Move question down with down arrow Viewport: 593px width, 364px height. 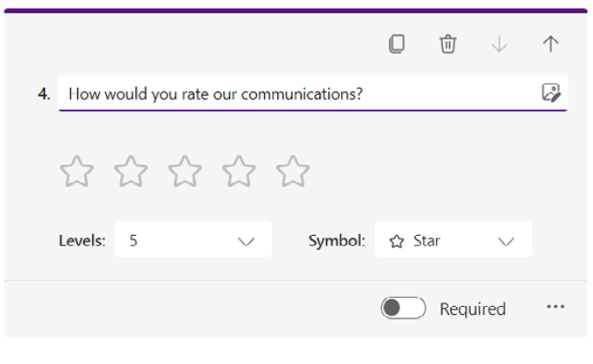pyautogui.click(x=499, y=44)
